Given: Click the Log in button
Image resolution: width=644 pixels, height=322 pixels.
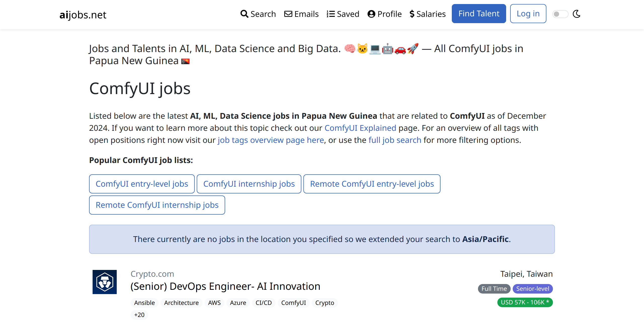Looking at the screenshot, I should (528, 14).
